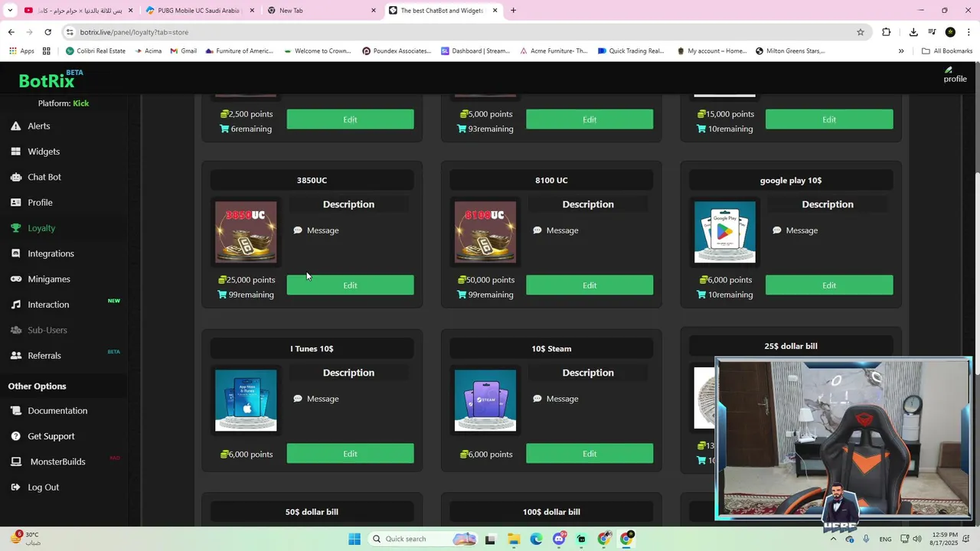Click the I Tunes card thumbnail
Image resolution: width=980 pixels, height=551 pixels.
(246, 400)
